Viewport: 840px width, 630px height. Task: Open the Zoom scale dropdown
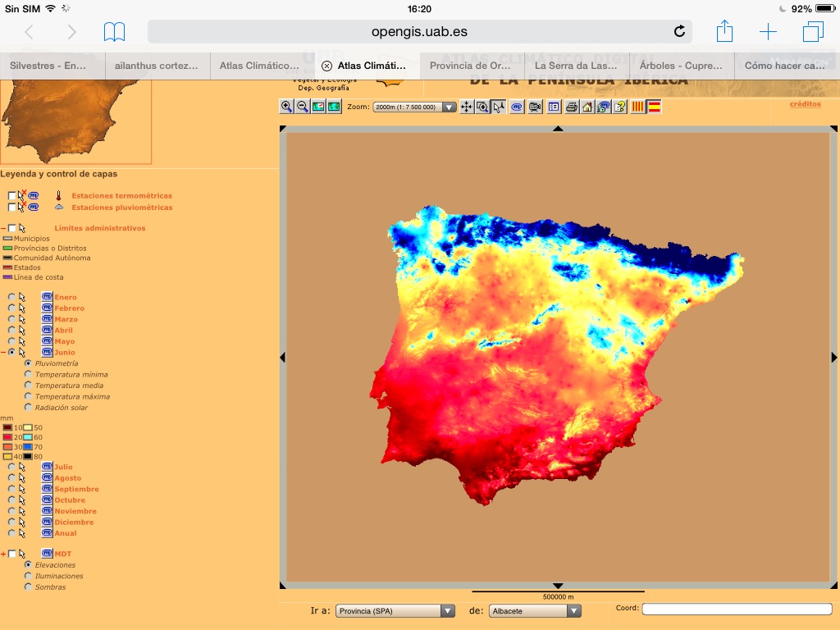tap(414, 107)
